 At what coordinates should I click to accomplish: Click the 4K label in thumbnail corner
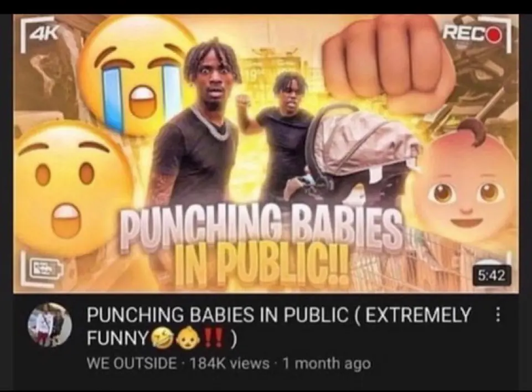coord(44,34)
